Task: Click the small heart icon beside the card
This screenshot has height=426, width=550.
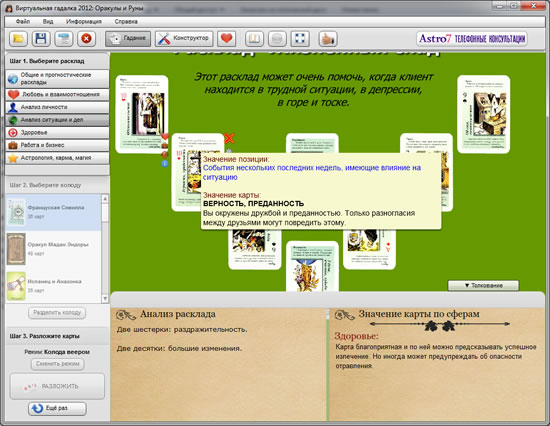Action: point(165,136)
